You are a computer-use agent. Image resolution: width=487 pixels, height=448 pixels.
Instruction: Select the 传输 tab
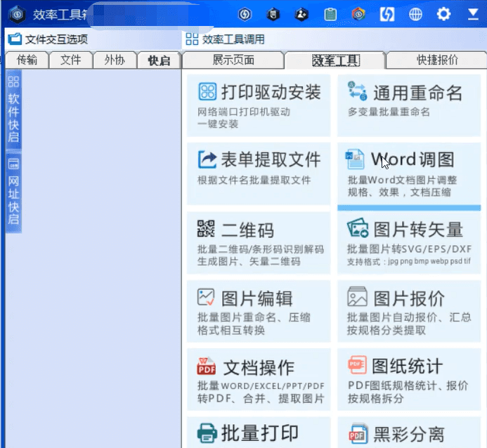coord(27,60)
